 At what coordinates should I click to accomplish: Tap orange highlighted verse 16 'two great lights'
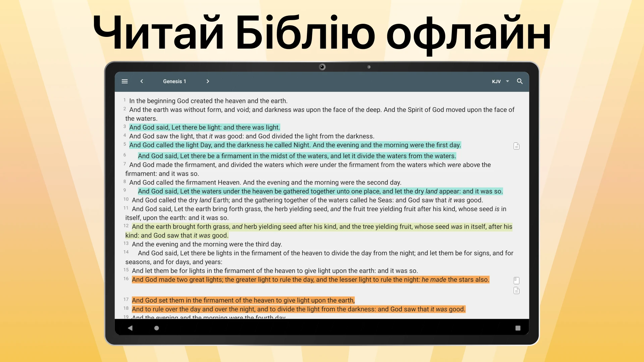pyautogui.click(x=311, y=280)
